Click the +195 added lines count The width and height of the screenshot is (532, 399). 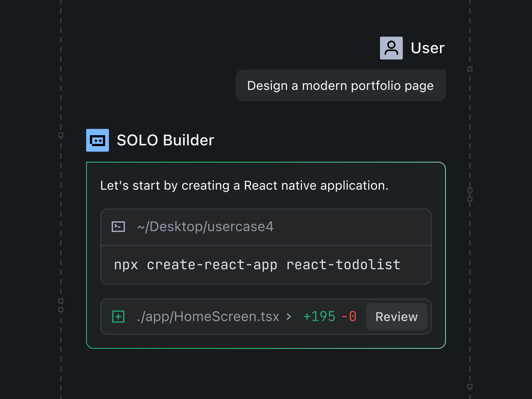click(319, 317)
